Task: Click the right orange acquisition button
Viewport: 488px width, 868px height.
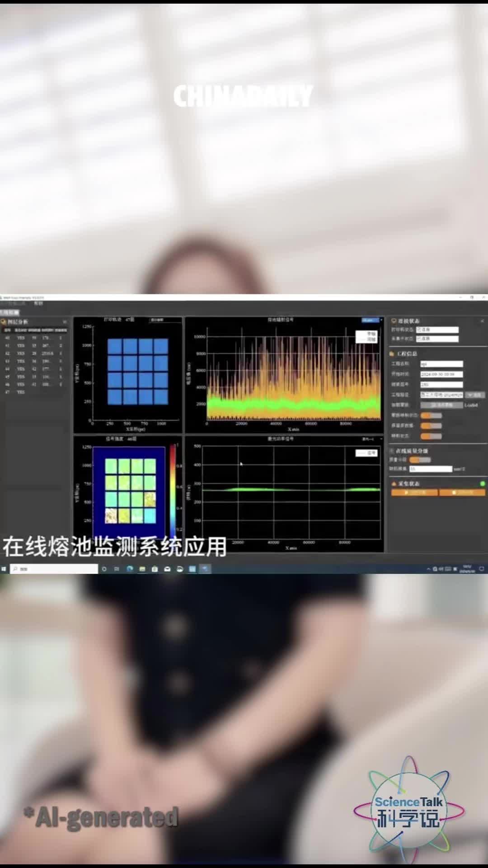Action: 462,492
